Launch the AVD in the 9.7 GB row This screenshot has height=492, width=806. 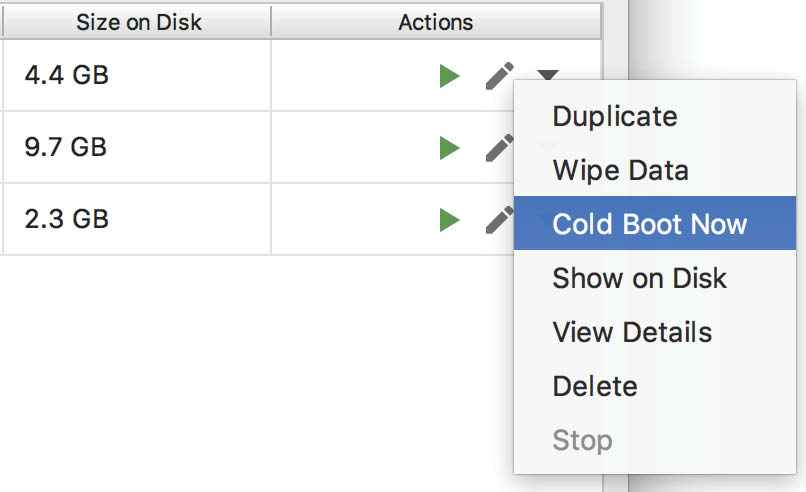(449, 148)
